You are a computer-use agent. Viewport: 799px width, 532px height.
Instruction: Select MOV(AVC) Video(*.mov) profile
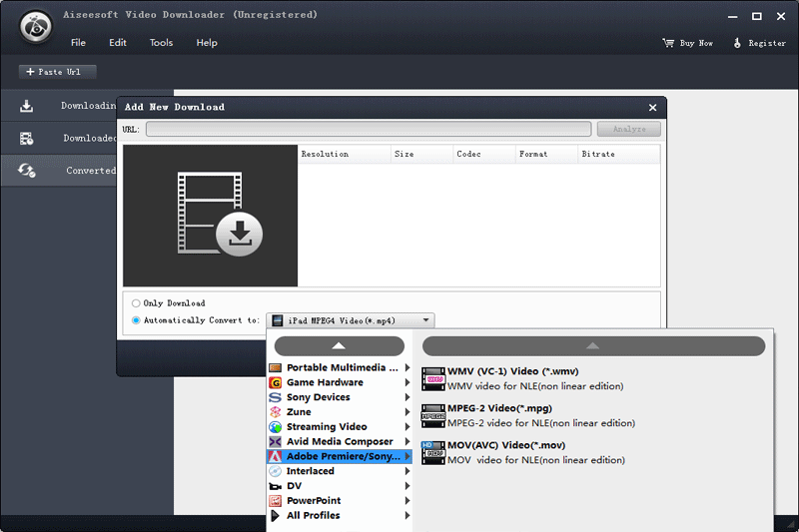click(523, 452)
